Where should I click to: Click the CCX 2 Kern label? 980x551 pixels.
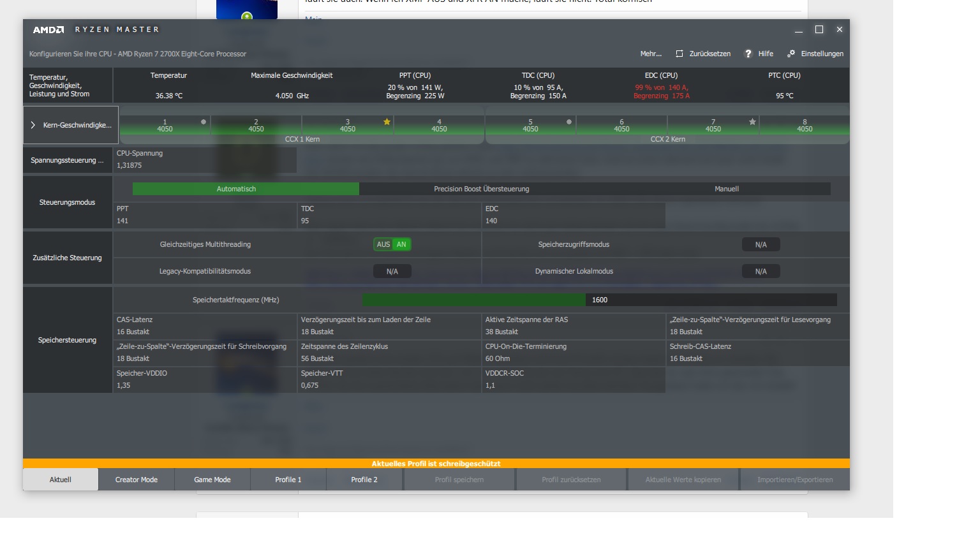(x=667, y=139)
